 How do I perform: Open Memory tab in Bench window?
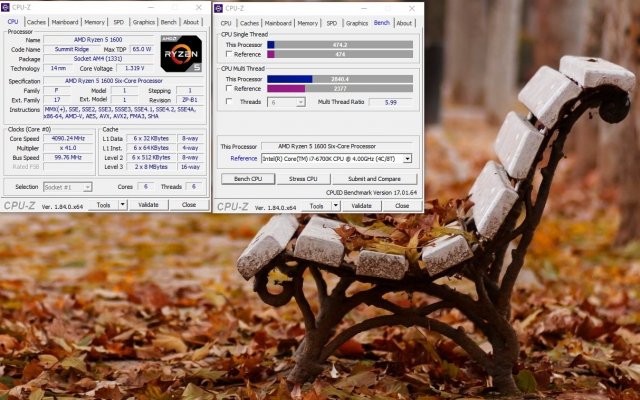click(x=307, y=23)
